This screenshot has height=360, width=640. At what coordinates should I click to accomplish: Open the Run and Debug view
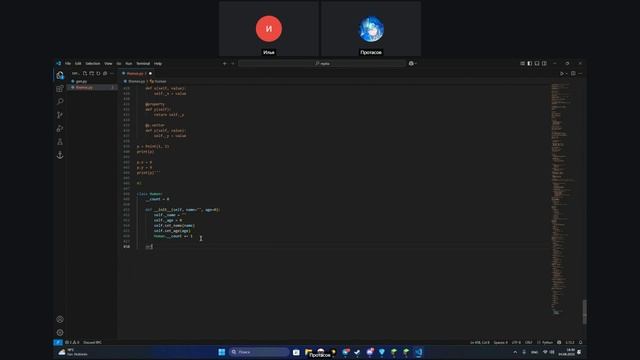(x=60, y=129)
